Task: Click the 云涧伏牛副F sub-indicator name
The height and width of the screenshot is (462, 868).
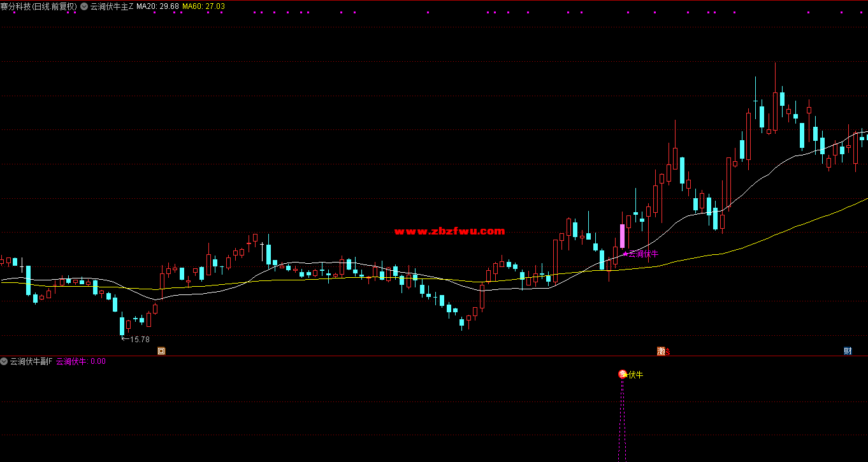Action: click(31, 361)
